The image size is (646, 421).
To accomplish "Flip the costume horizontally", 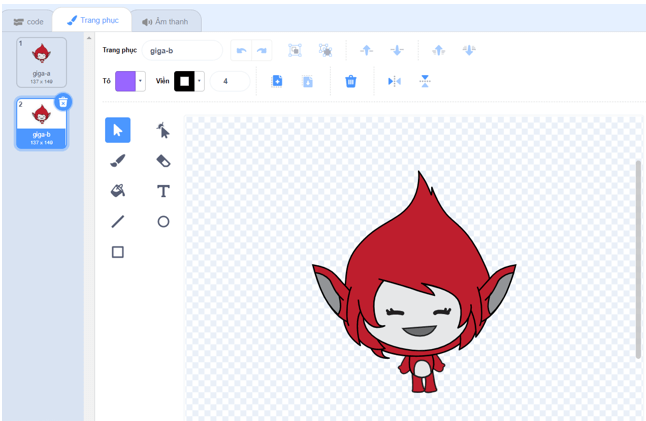I will (394, 81).
